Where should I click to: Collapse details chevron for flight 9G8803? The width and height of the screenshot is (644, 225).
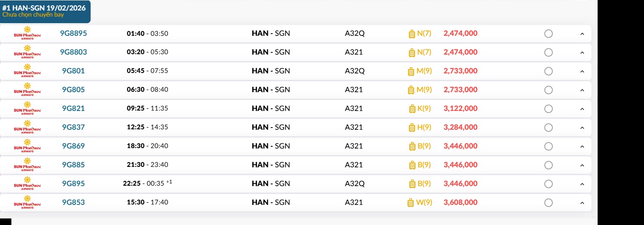pyautogui.click(x=582, y=52)
